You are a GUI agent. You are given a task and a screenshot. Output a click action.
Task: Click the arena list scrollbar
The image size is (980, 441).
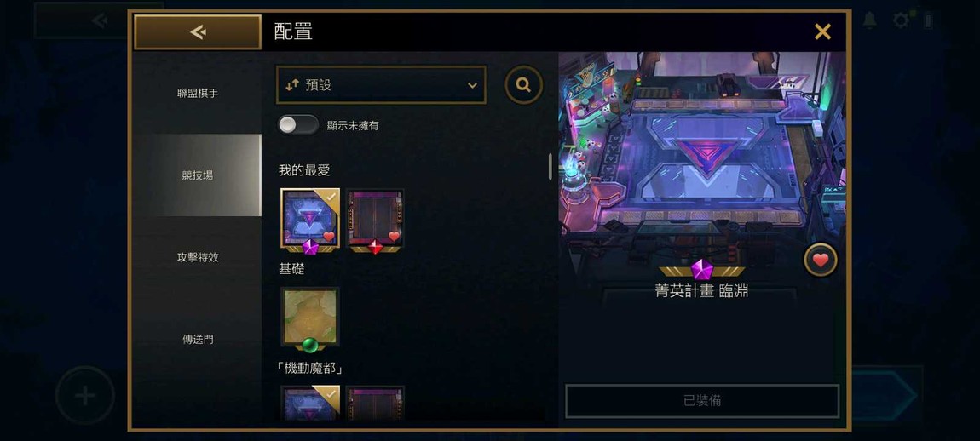[550, 166]
